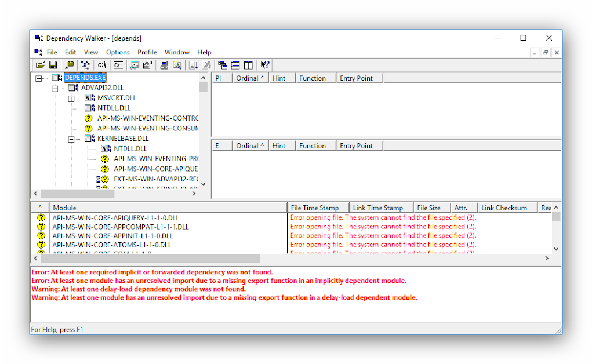The height and width of the screenshot is (364, 592).
Task: Select NTDLL.DLL nested under KERNELBASE.DLL
Action: tap(130, 148)
